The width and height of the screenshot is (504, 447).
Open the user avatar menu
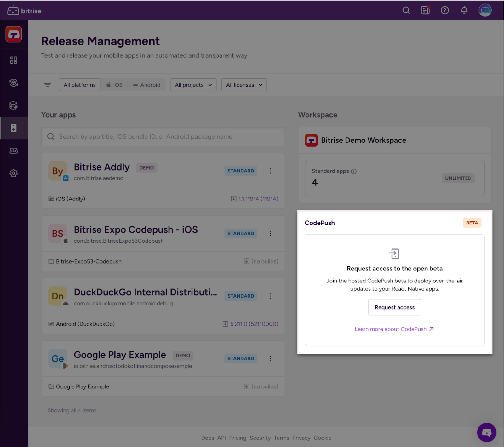point(485,10)
